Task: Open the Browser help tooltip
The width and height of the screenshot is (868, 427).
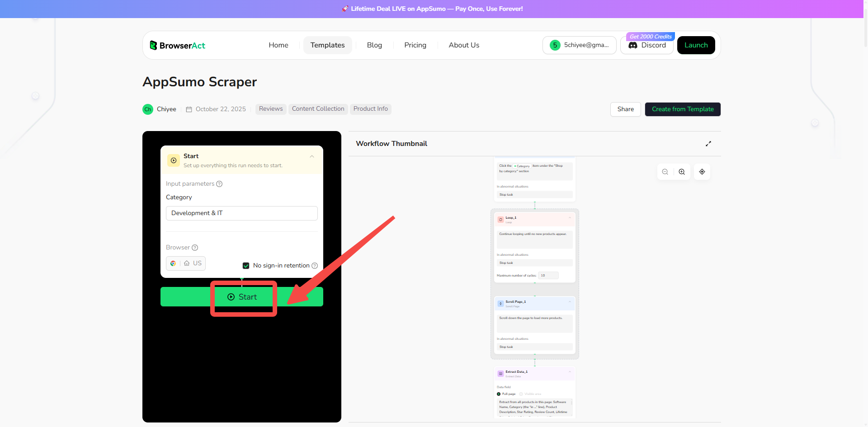Action: coord(195,248)
